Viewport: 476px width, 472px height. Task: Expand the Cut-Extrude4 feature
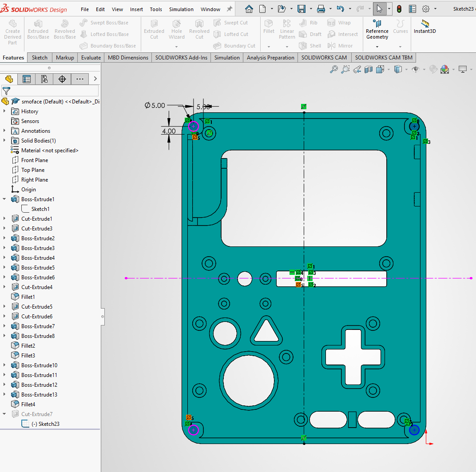click(4, 287)
